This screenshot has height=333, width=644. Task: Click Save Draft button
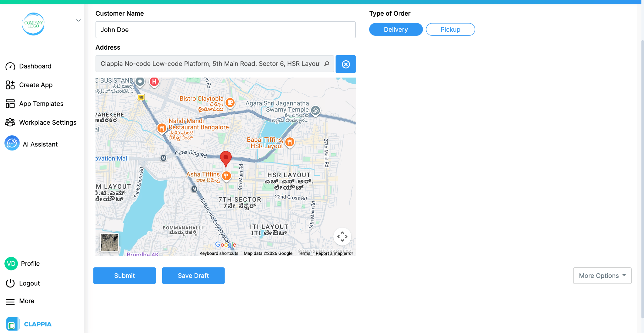click(193, 276)
